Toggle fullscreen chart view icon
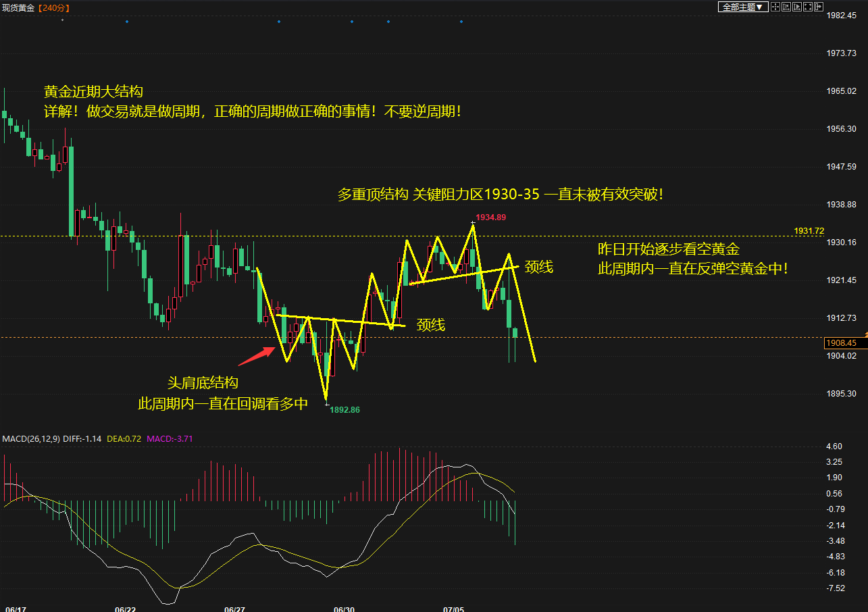The width and height of the screenshot is (868, 612). click(x=808, y=7)
